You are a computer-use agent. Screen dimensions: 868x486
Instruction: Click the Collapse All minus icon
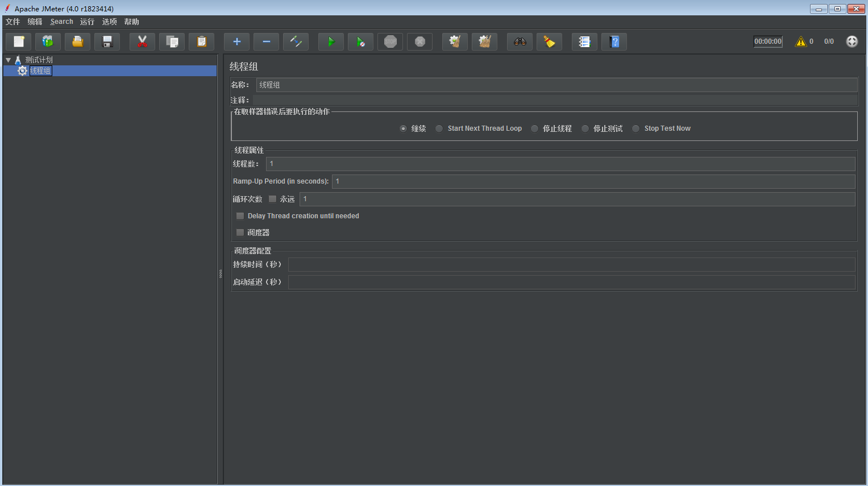click(267, 41)
